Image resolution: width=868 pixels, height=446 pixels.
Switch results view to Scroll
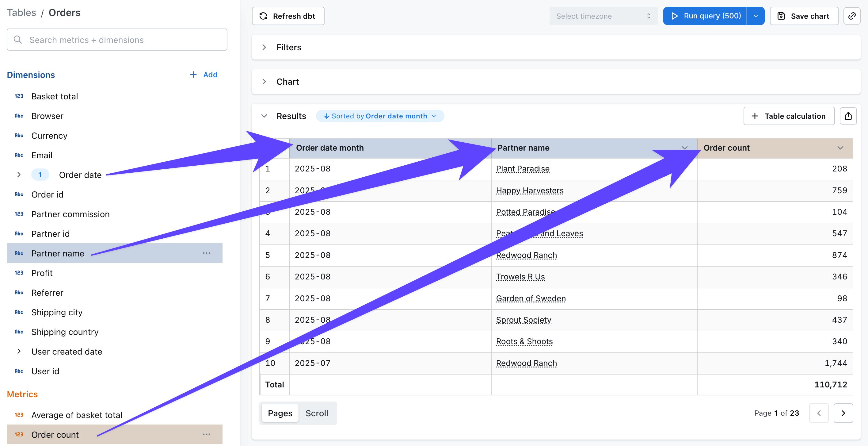coord(316,413)
